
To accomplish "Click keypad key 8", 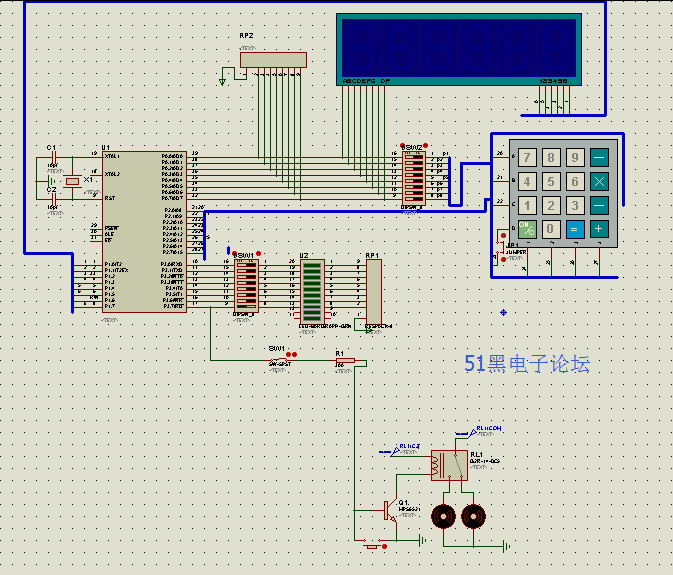I will pos(551,157).
